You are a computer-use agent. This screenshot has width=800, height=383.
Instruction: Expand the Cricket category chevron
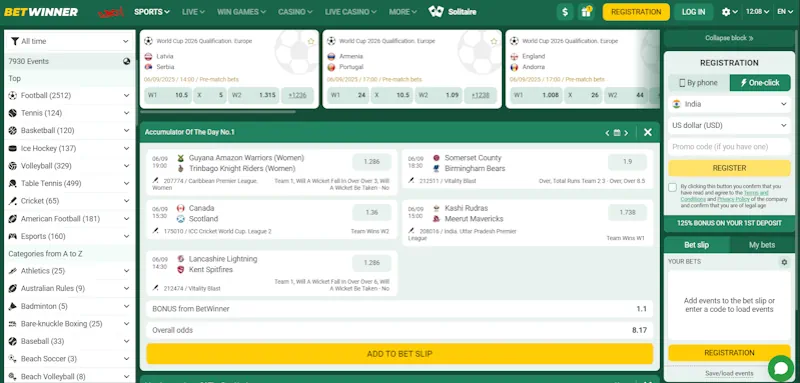tap(126, 201)
